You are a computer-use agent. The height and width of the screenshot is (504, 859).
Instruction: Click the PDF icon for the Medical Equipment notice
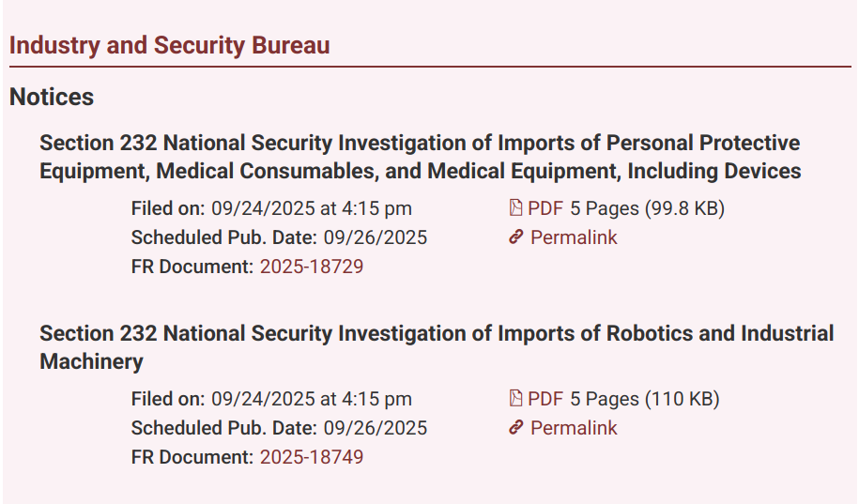515,208
